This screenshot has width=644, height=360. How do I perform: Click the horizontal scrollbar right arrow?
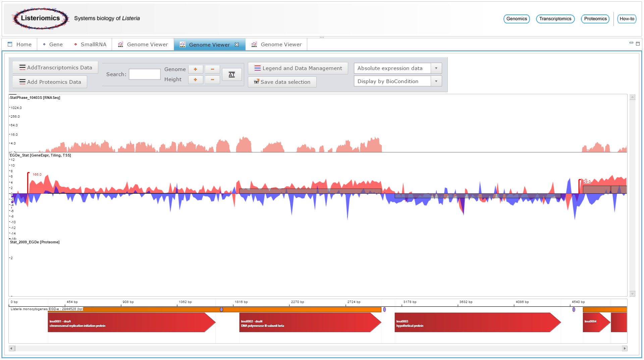click(x=625, y=349)
